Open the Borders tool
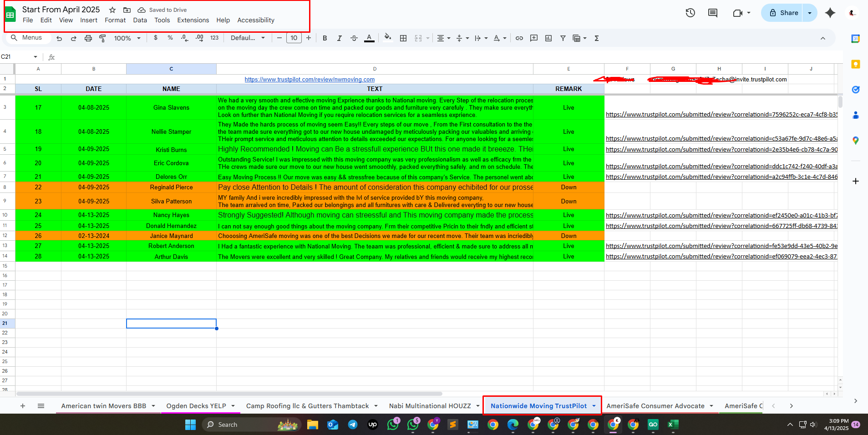The width and height of the screenshot is (868, 435). click(403, 38)
